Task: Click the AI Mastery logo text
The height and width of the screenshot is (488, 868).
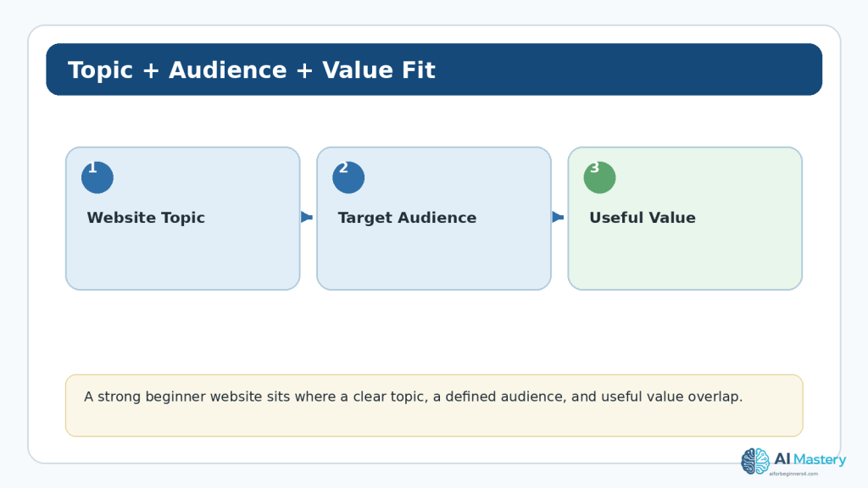Action: pyautogui.click(x=810, y=459)
